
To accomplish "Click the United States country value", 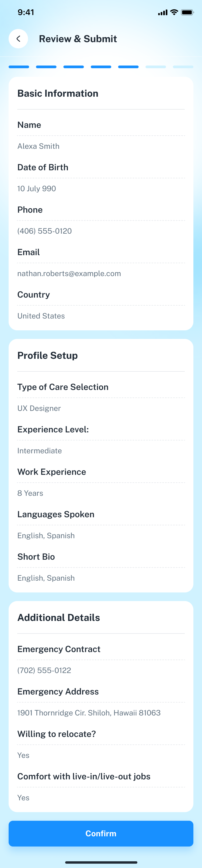I will pos(41,316).
